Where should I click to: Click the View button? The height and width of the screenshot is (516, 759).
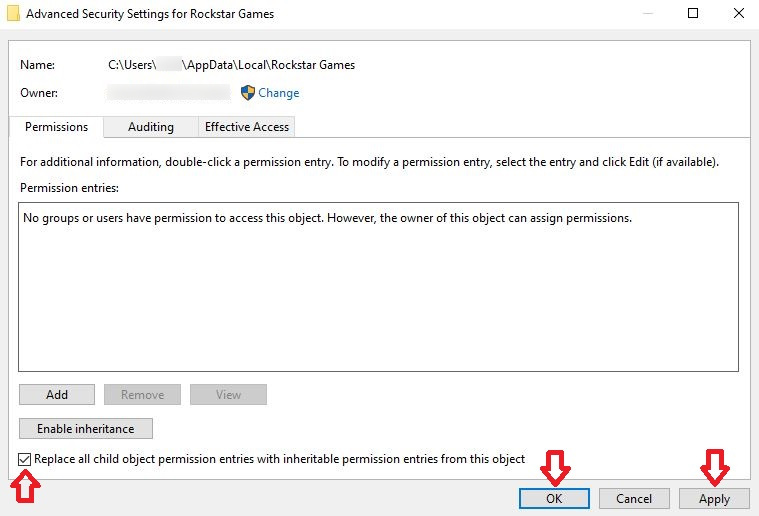[228, 395]
